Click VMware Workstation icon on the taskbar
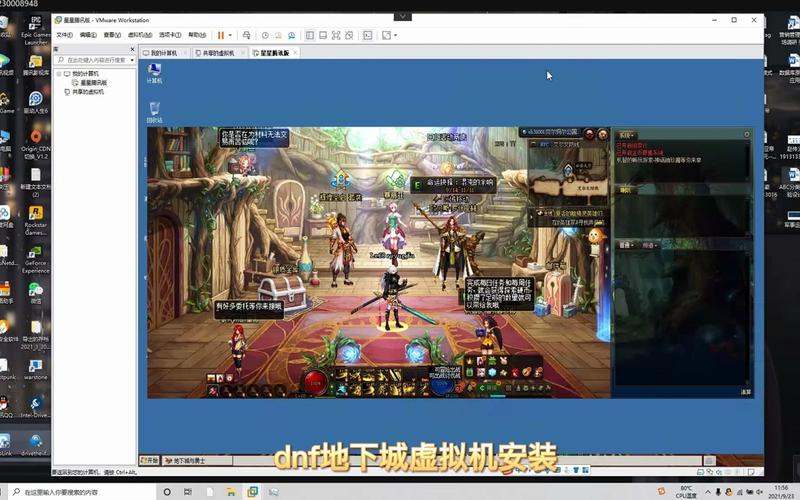The image size is (800, 500). [252, 492]
